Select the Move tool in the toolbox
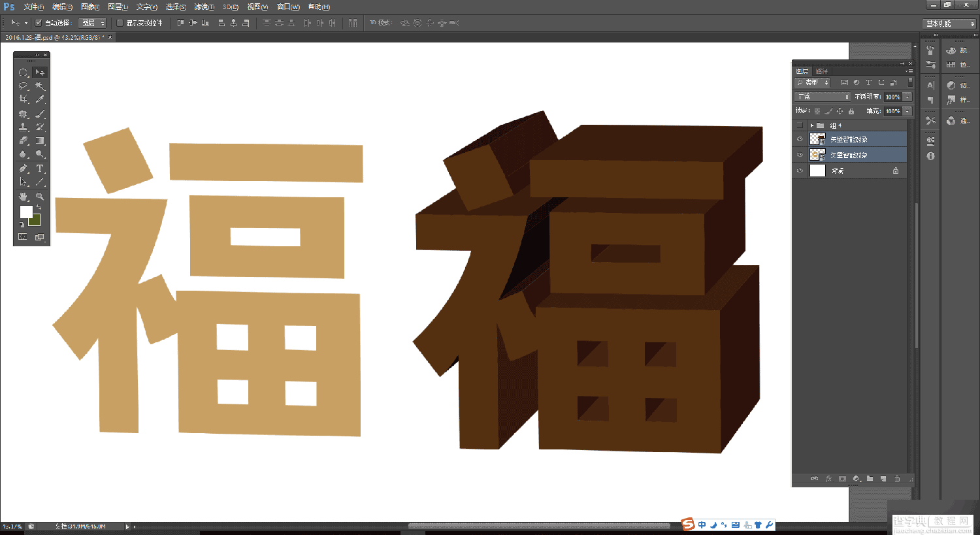The height and width of the screenshot is (535, 980). tap(40, 73)
